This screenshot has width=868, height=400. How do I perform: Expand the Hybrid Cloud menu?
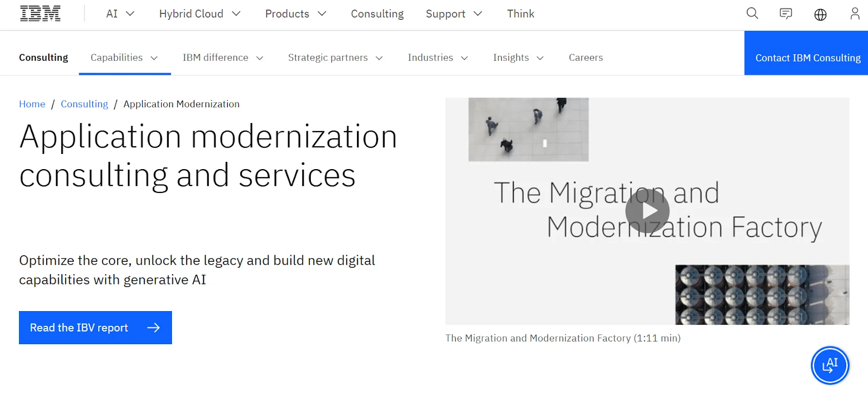[200, 14]
